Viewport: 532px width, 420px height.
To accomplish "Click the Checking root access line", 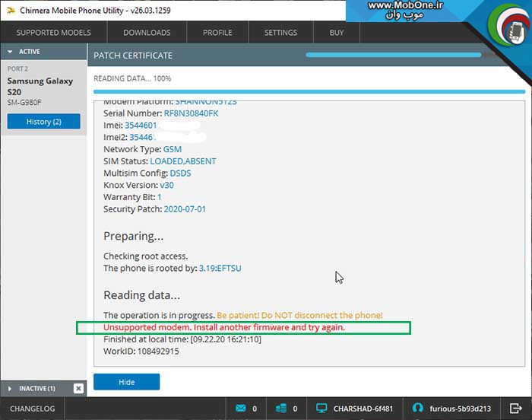I will (x=146, y=256).
